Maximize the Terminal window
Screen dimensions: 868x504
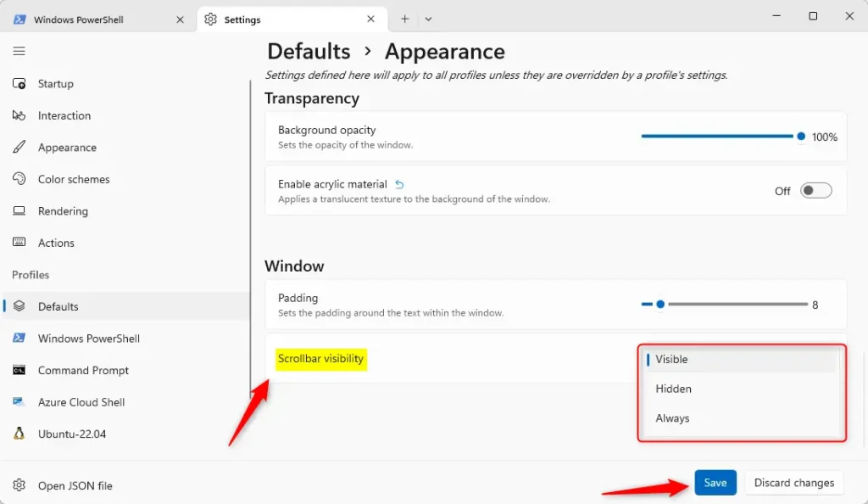[813, 16]
